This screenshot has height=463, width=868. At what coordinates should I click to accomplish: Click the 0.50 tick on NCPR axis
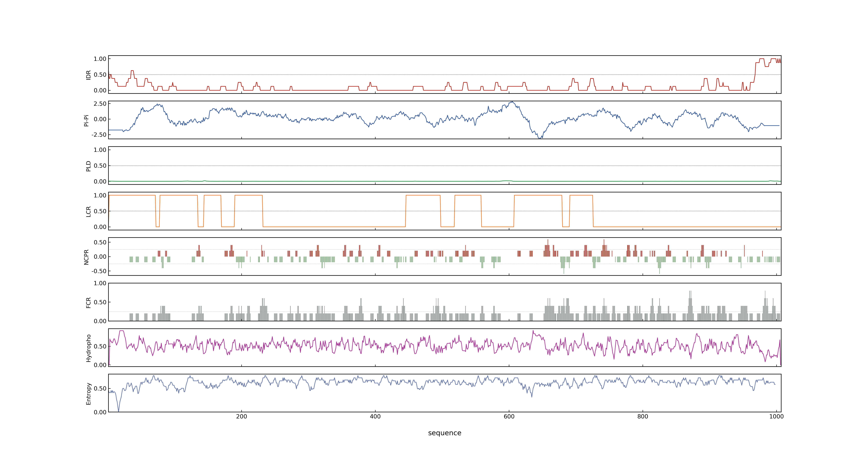[100, 242]
